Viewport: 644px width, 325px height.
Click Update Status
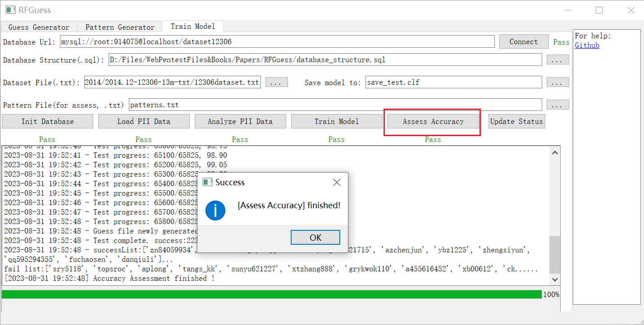pos(516,121)
